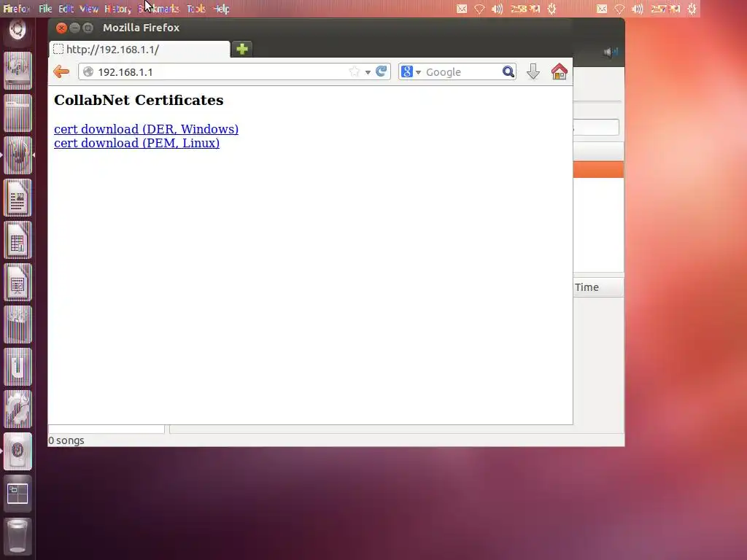
Task: Click the 2:57 PM clock
Action: coord(665,9)
